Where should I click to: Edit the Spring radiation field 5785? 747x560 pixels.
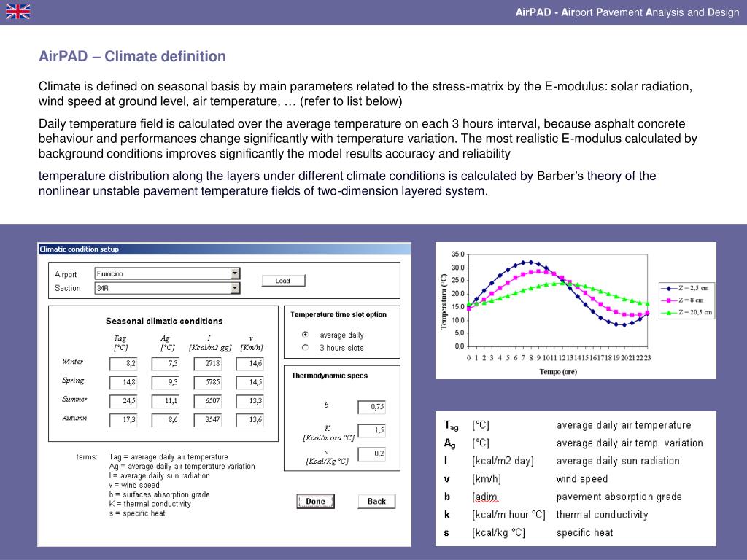click(208, 382)
